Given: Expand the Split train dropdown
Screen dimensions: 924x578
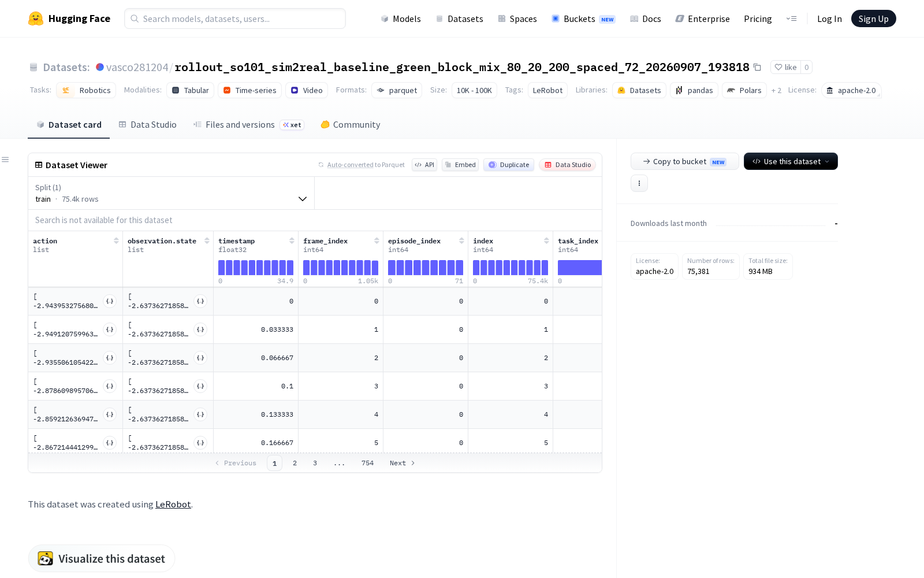Looking at the screenshot, I should pos(172,193).
